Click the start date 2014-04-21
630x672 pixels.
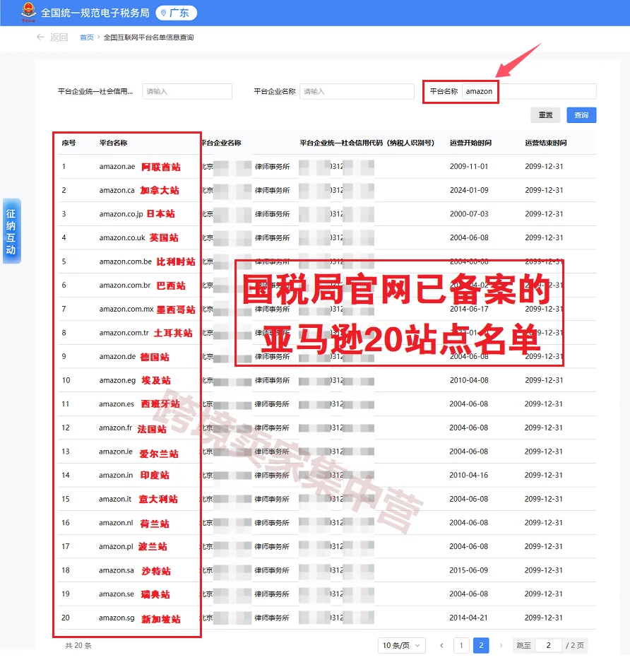[468, 618]
